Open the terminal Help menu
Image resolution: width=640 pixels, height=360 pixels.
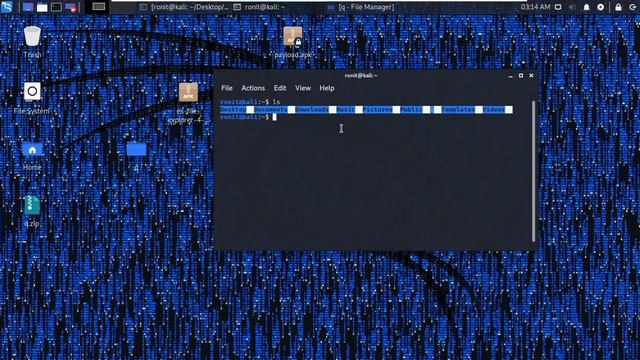point(327,88)
